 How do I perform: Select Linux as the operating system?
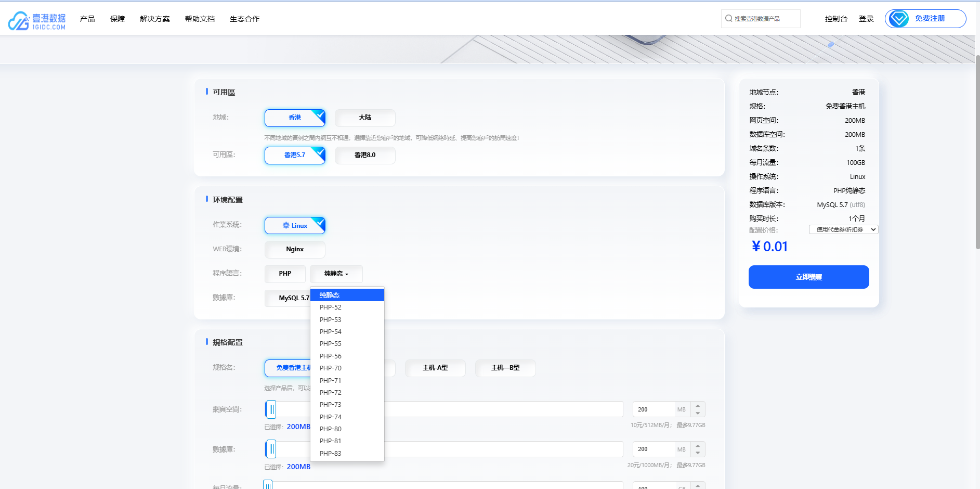click(295, 225)
